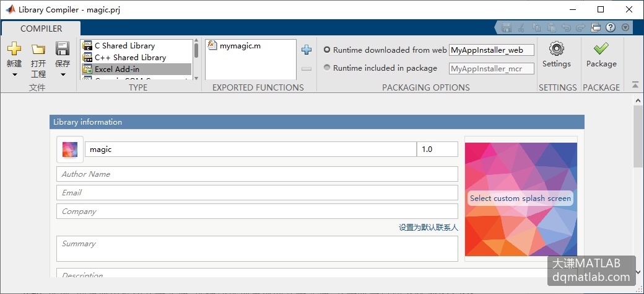The image size is (644, 294).
Task: Open Help with question mark icon
Action: pos(611,27)
